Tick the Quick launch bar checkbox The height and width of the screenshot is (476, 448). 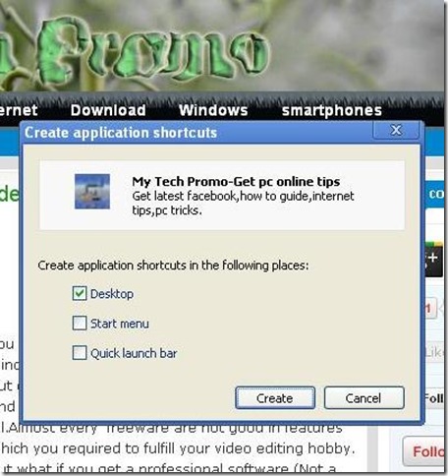(x=80, y=353)
